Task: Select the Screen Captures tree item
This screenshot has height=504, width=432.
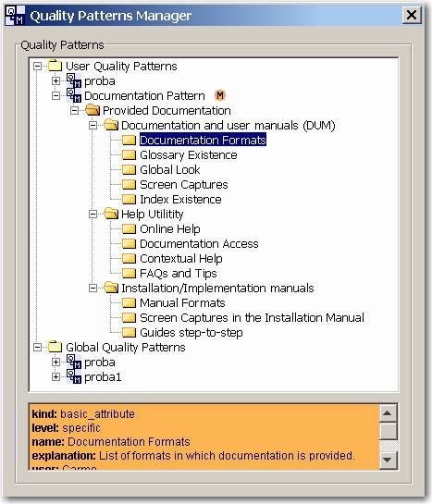Action: [x=184, y=185]
